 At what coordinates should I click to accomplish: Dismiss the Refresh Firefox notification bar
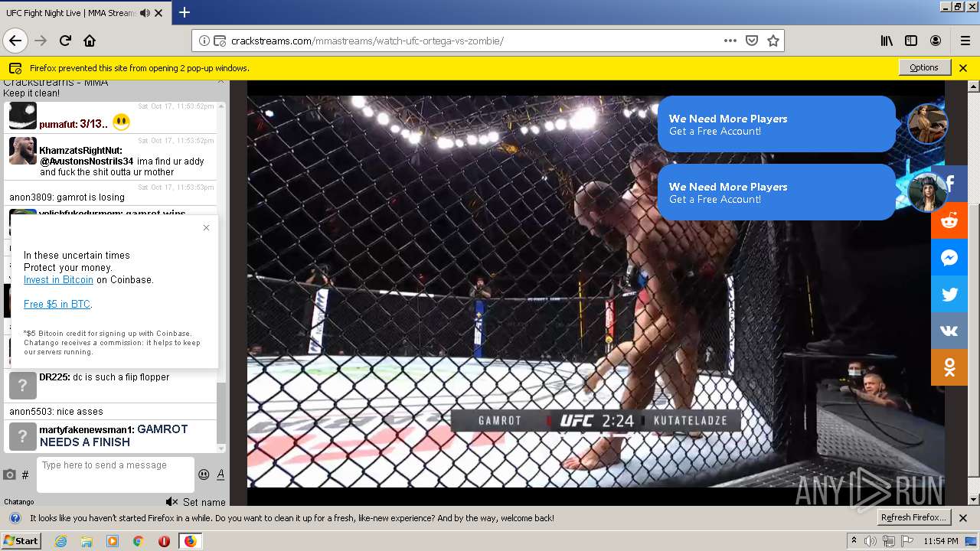click(x=963, y=518)
